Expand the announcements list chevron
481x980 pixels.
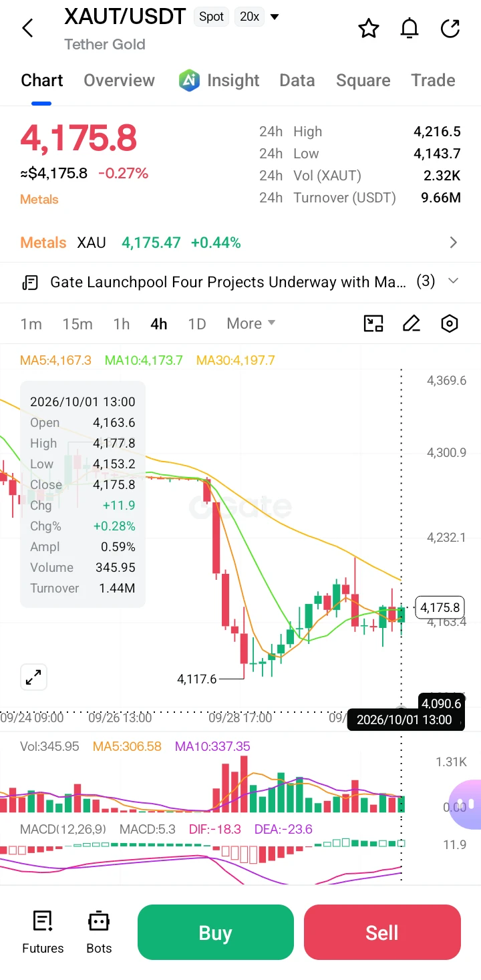453,281
